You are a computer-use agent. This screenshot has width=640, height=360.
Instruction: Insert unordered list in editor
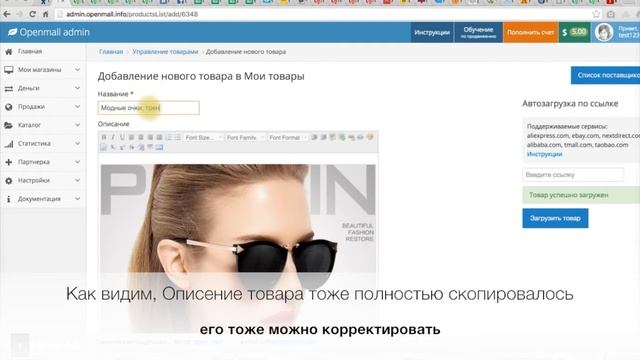pos(178,138)
